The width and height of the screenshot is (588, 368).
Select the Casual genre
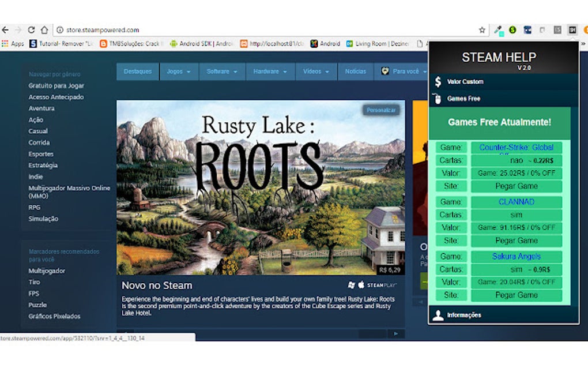point(38,131)
